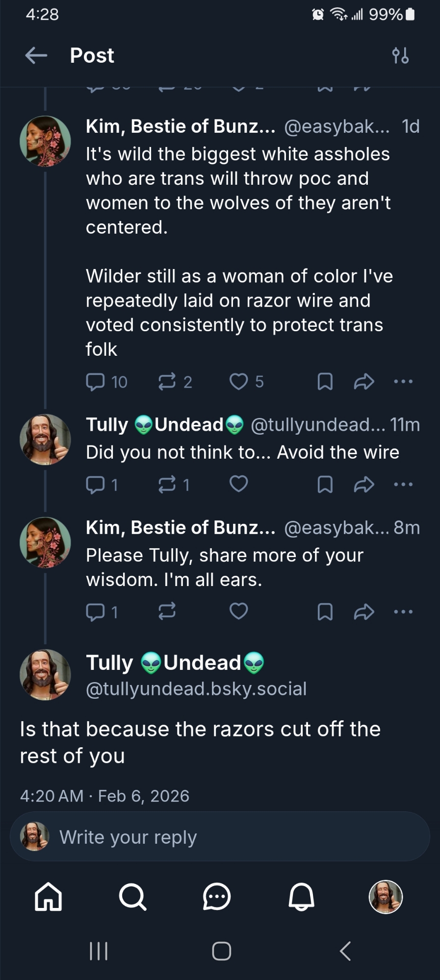Share Tully's 'Avoid the wire' post
Image resolution: width=440 pixels, height=980 pixels.
364,485
